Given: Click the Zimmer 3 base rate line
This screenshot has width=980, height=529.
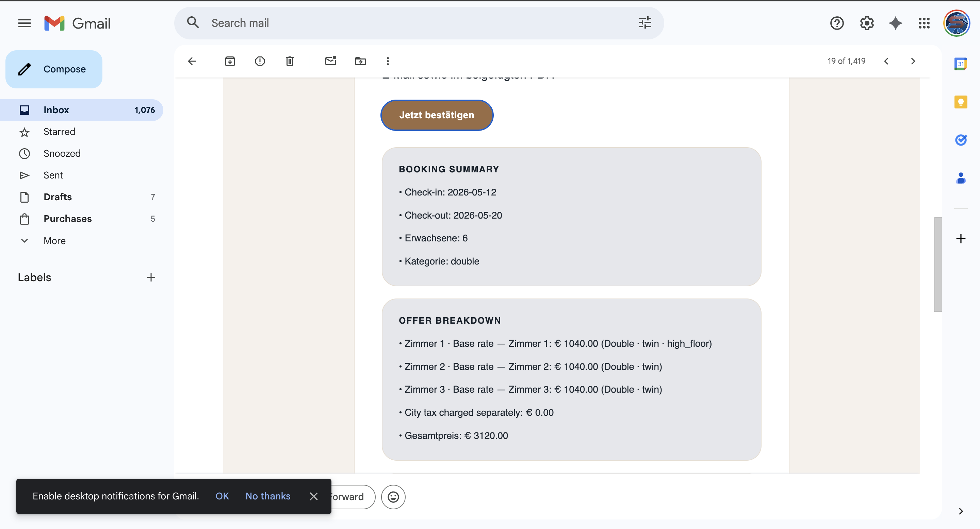Looking at the screenshot, I should pyautogui.click(x=531, y=390).
